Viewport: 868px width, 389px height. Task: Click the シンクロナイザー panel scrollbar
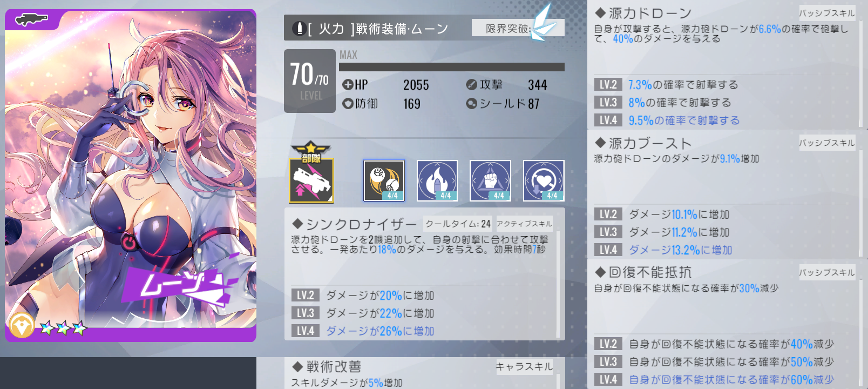pyautogui.click(x=558, y=285)
